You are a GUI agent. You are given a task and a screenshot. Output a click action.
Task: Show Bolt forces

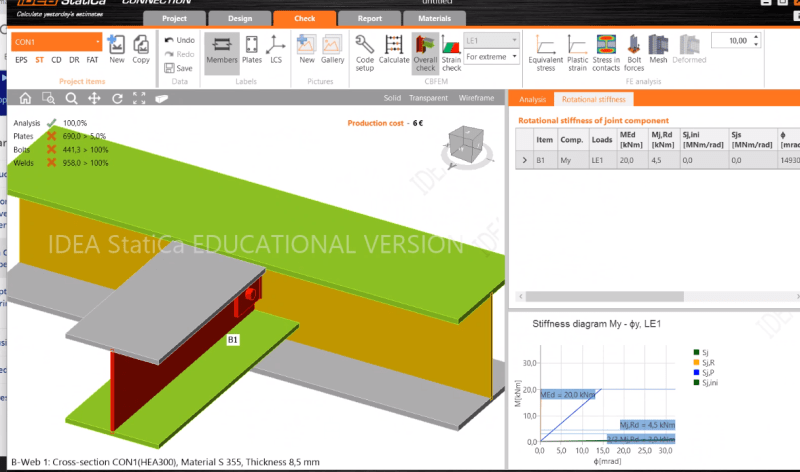pos(634,53)
